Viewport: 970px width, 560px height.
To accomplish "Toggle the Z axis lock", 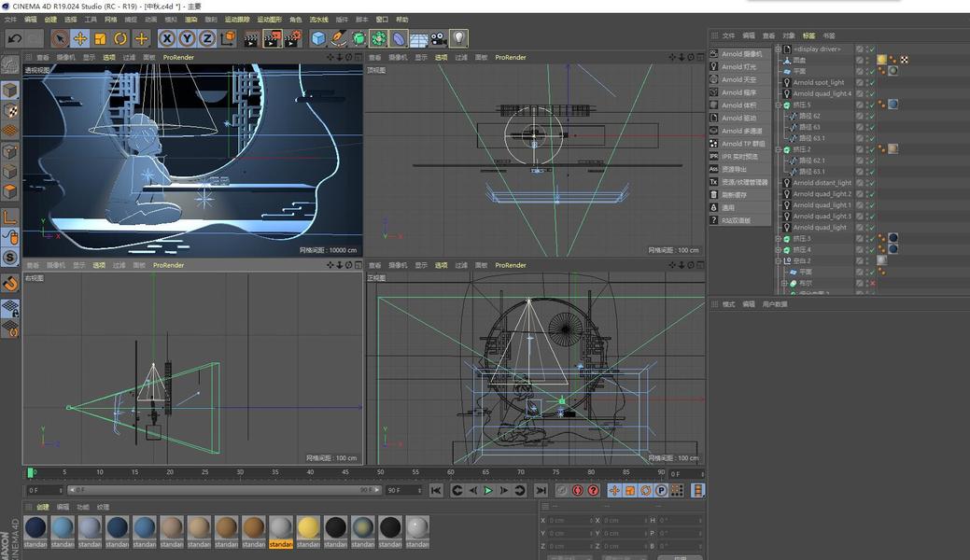I will tap(206, 38).
